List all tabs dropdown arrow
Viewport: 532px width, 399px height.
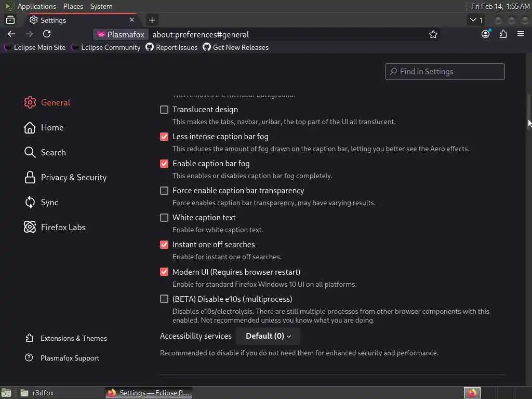pos(476,20)
